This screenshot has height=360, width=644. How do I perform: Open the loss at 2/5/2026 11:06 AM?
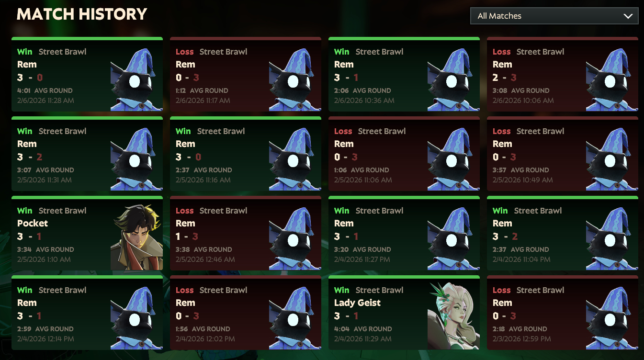coord(404,154)
